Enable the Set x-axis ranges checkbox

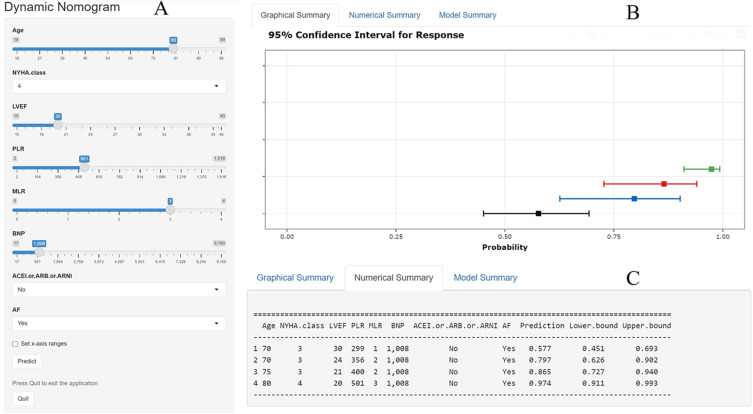[x=15, y=344]
